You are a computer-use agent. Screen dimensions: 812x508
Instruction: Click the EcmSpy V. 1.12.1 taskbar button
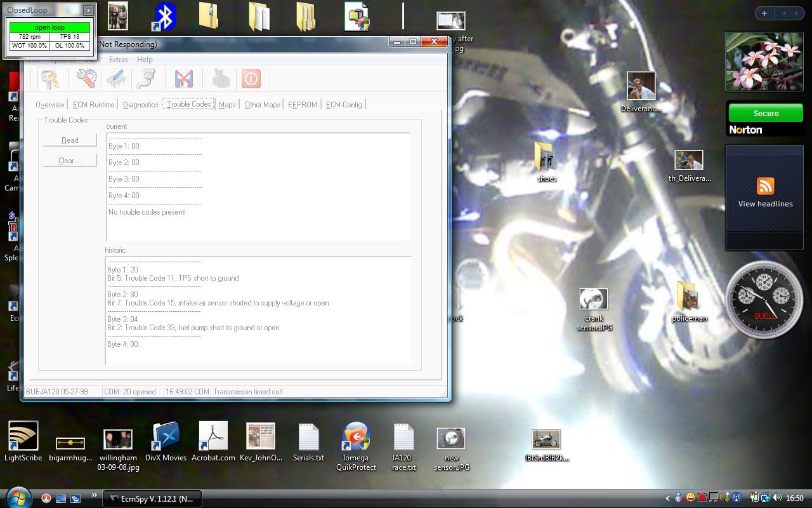coord(152,498)
